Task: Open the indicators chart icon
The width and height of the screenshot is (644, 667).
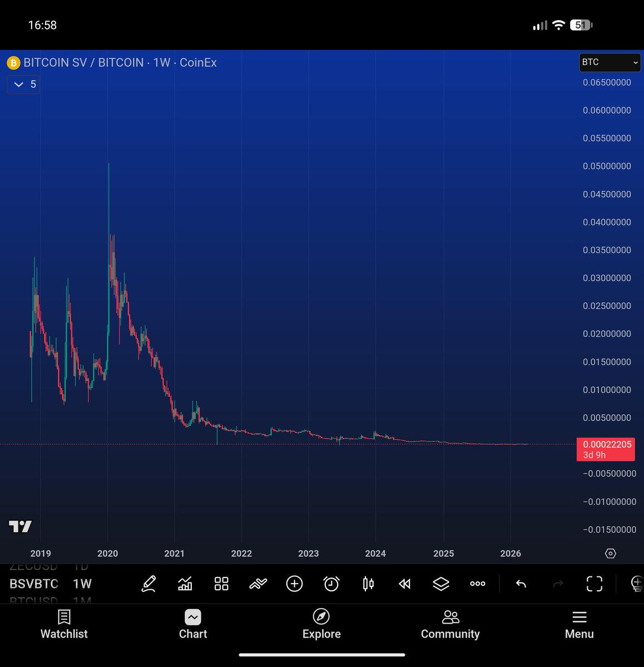Action: 185,584
